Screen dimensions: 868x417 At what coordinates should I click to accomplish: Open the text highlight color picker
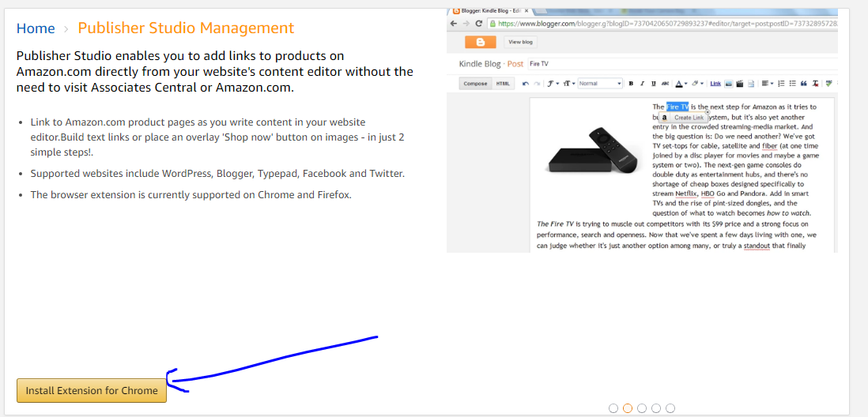(x=697, y=84)
